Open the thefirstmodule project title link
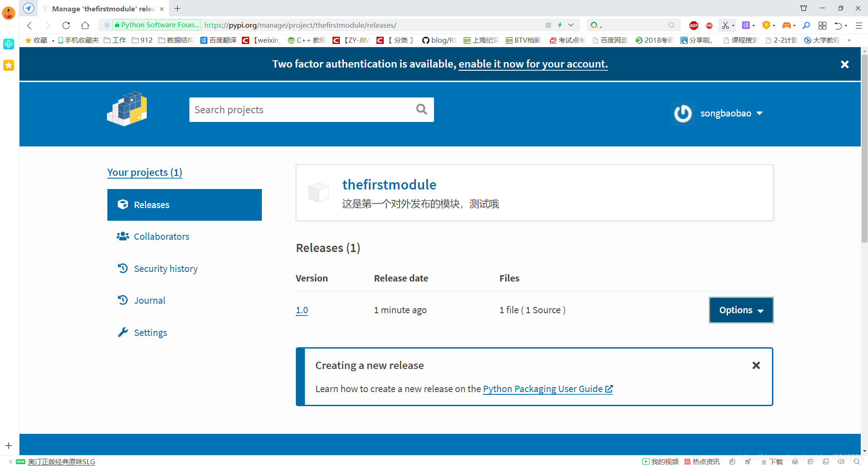The image size is (868, 466). (x=389, y=184)
